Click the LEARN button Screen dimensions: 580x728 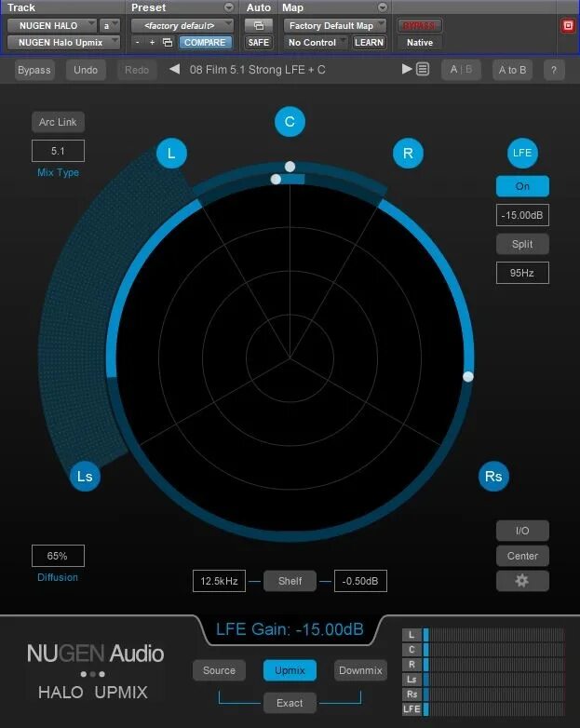click(x=370, y=43)
